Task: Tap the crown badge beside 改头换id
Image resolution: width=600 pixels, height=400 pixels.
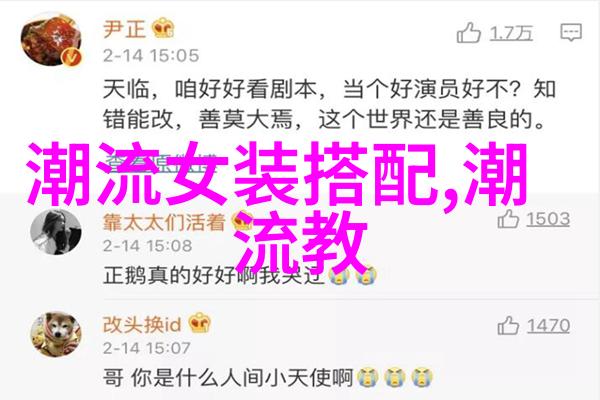Action: click(x=199, y=324)
